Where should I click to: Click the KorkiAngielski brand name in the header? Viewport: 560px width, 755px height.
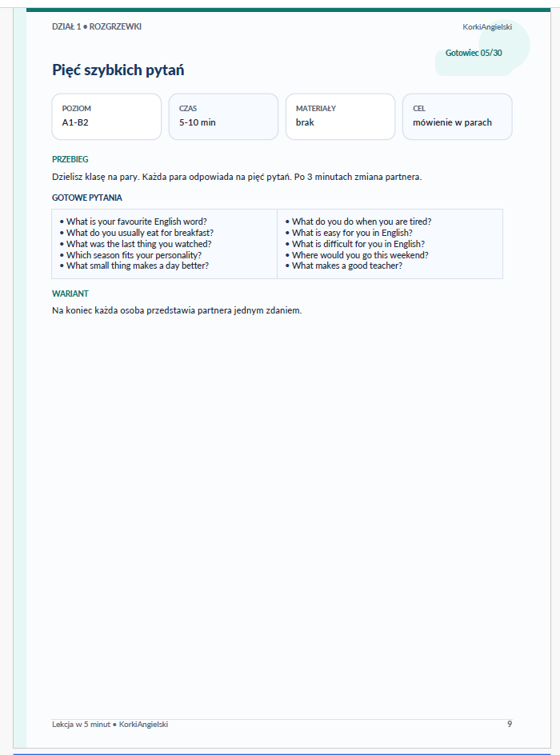pos(486,27)
